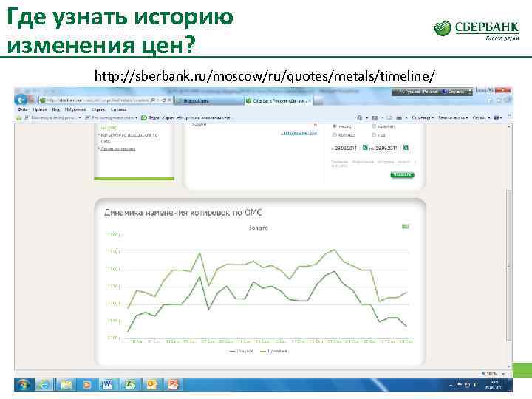
Task: Switch to the Яндекс.Карты browser tab
Action: pyautogui.click(x=208, y=100)
